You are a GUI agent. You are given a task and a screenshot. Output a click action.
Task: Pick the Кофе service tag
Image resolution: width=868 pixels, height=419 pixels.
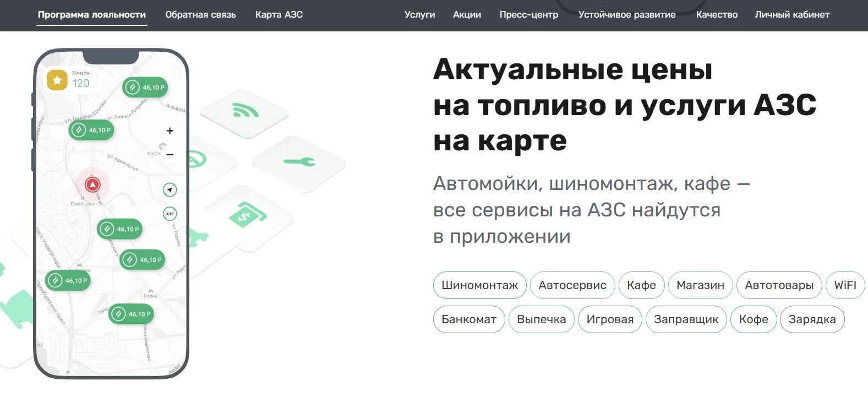click(754, 319)
